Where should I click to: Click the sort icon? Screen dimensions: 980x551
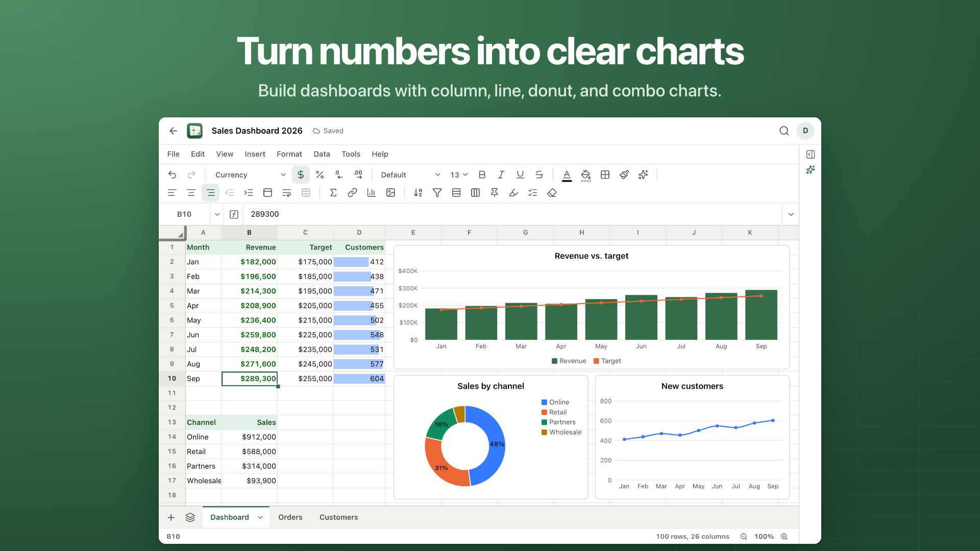(x=418, y=193)
